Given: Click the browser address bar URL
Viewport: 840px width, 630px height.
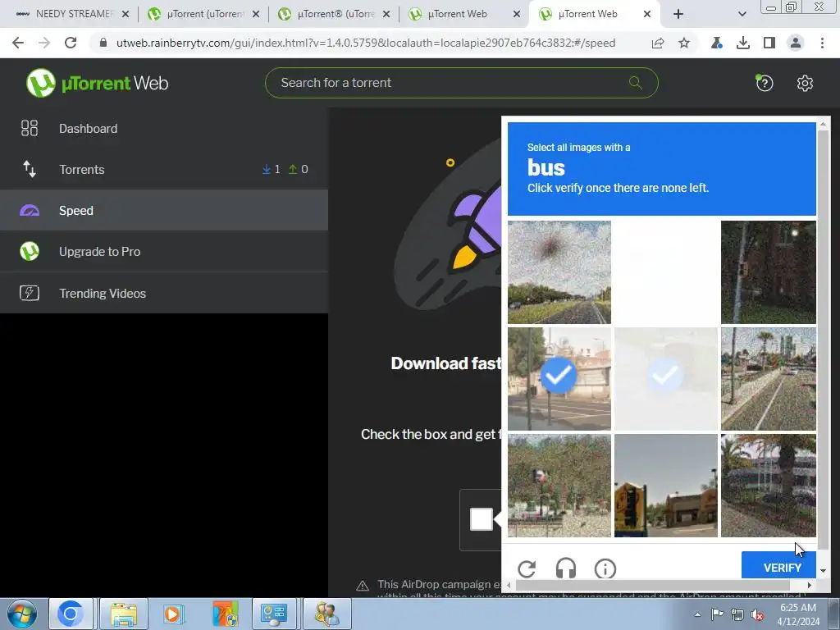Looking at the screenshot, I should (366, 43).
